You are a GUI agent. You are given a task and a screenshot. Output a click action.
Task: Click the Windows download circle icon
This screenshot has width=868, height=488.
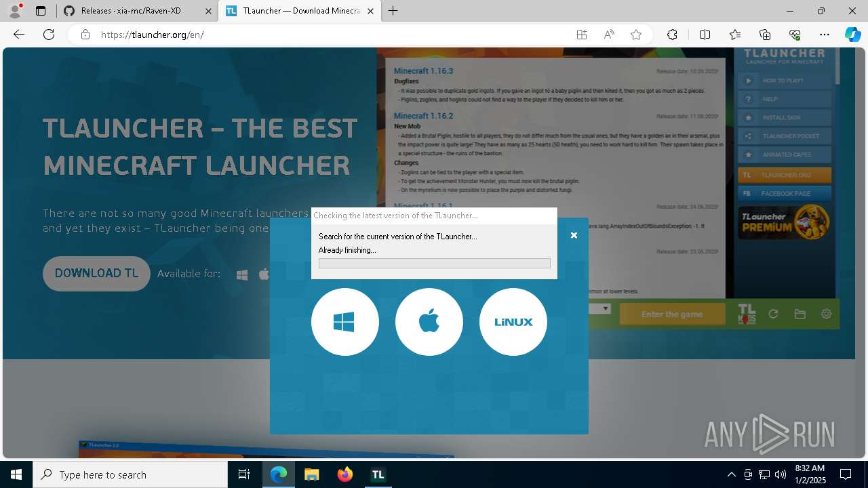[344, 322]
